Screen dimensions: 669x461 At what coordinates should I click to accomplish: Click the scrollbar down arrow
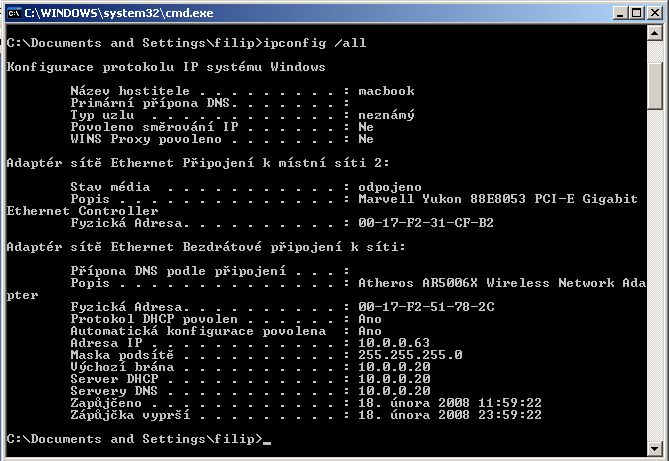pyautogui.click(x=654, y=448)
